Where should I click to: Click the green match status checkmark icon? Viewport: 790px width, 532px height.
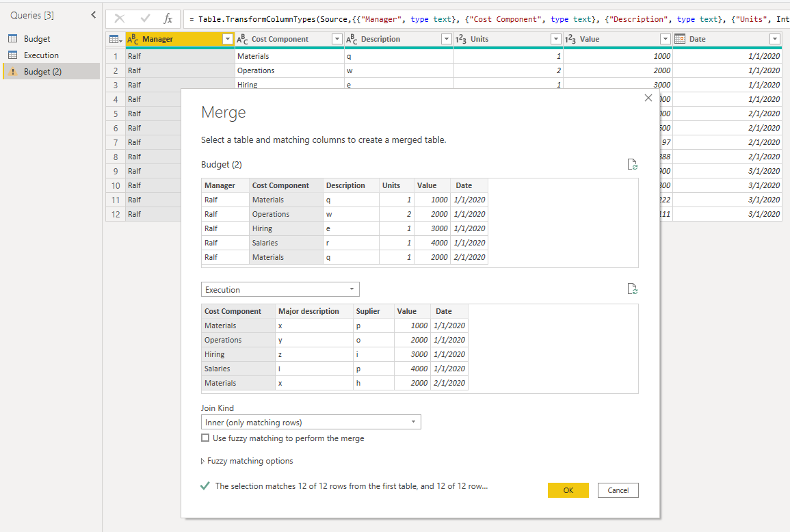point(205,486)
